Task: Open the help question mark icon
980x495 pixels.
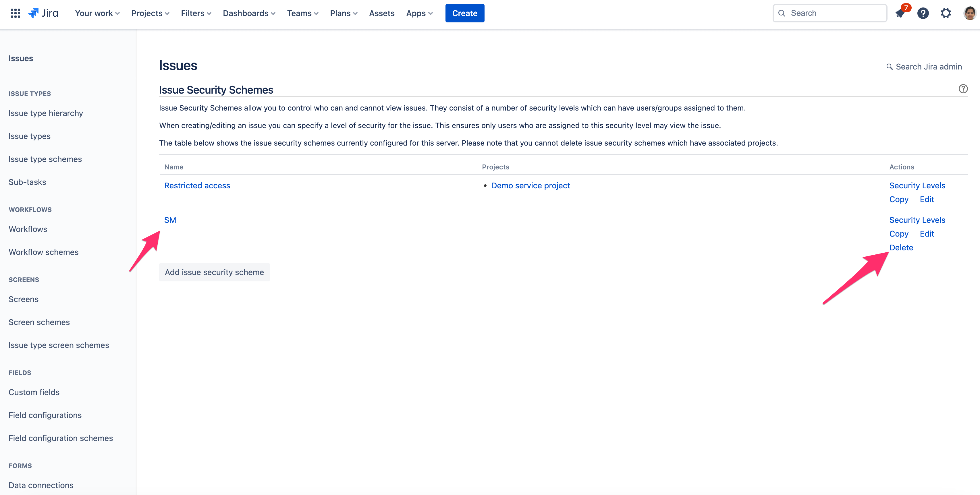Action: [x=923, y=13]
